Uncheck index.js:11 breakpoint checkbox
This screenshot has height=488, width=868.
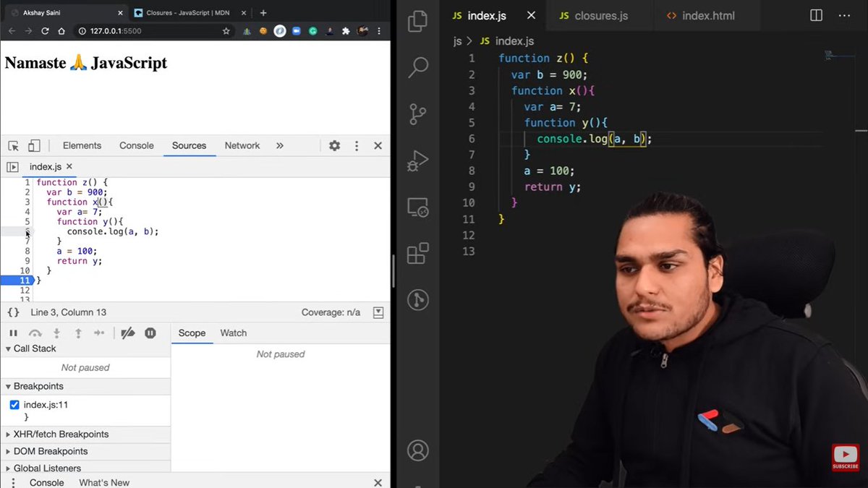click(14, 405)
